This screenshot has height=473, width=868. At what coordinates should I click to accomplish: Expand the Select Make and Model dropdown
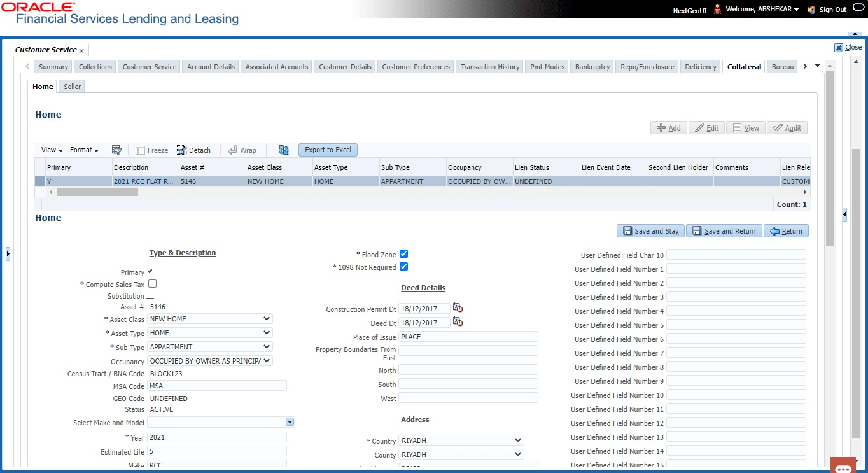click(x=290, y=422)
